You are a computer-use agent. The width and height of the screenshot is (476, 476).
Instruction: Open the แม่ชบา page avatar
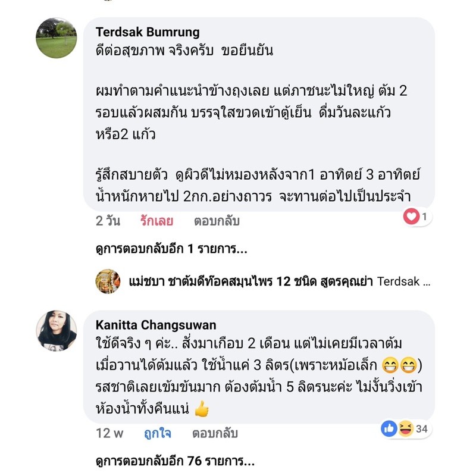pyautogui.click(x=108, y=281)
